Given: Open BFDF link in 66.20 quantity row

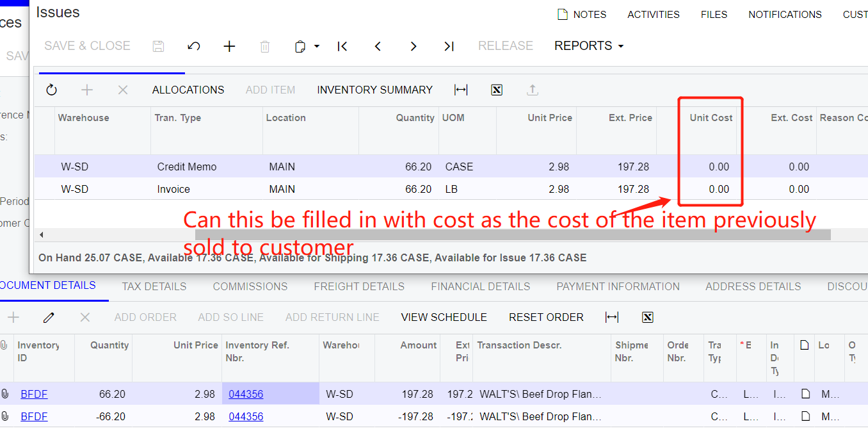Looking at the screenshot, I should (x=34, y=395).
